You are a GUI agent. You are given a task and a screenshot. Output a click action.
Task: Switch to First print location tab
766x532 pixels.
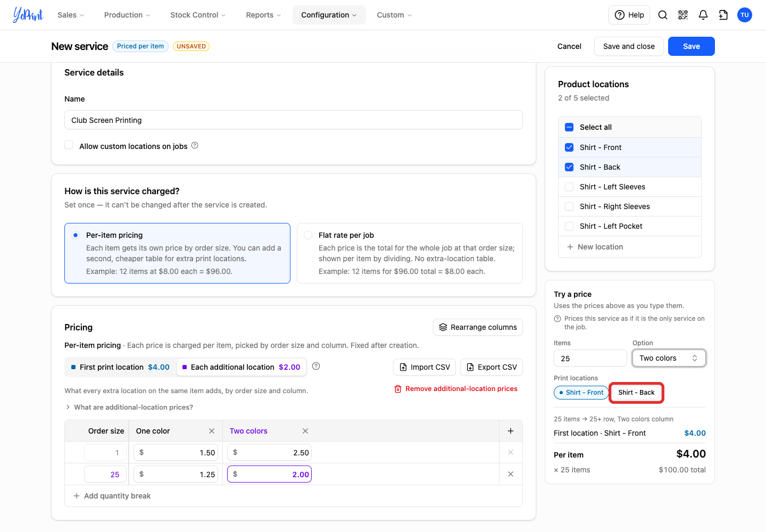tap(120, 367)
